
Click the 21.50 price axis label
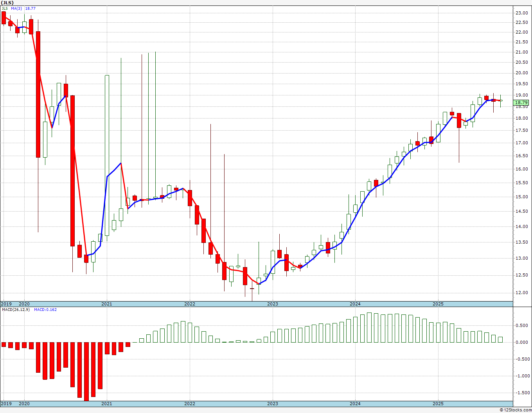tap(522, 42)
